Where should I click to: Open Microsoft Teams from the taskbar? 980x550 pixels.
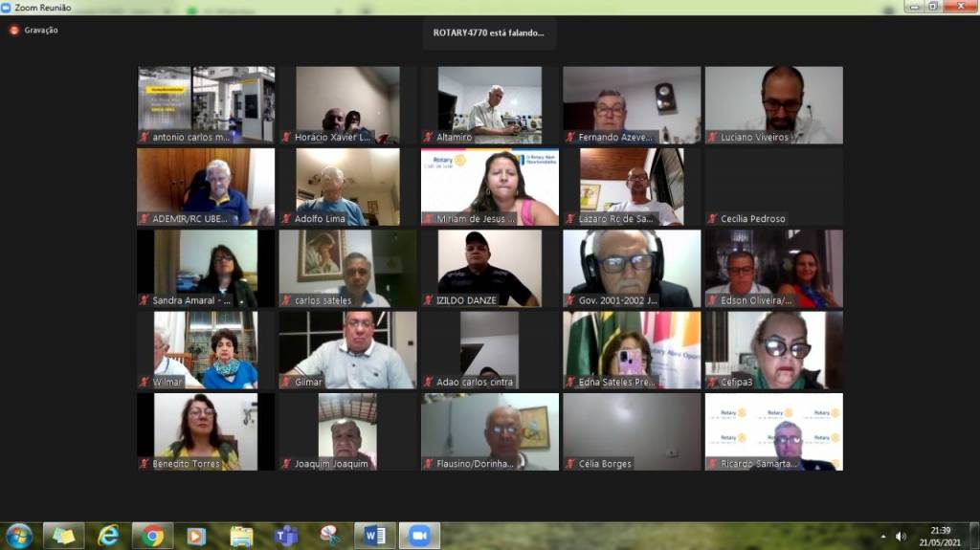point(286,536)
